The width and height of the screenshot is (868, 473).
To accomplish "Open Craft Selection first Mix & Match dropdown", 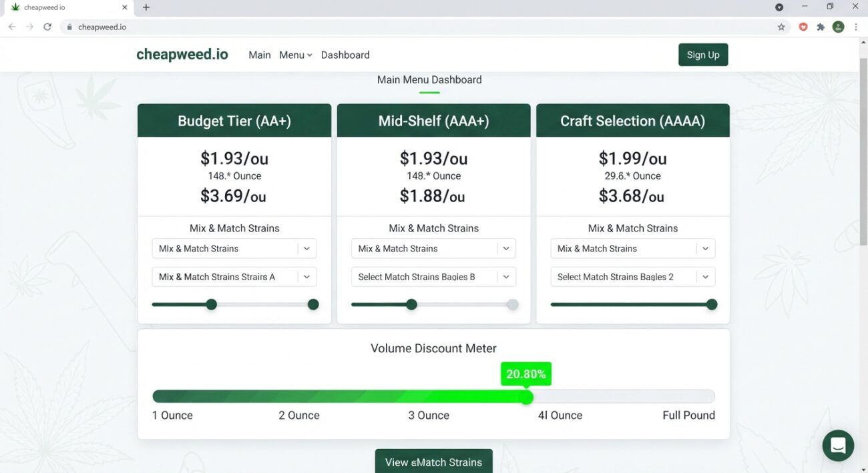I will 633,248.
